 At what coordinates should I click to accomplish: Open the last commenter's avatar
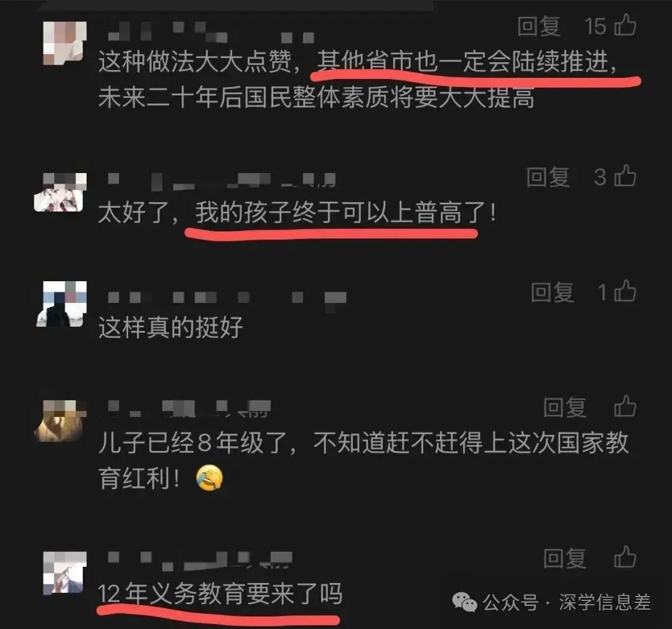pyautogui.click(x=64, y=573)
